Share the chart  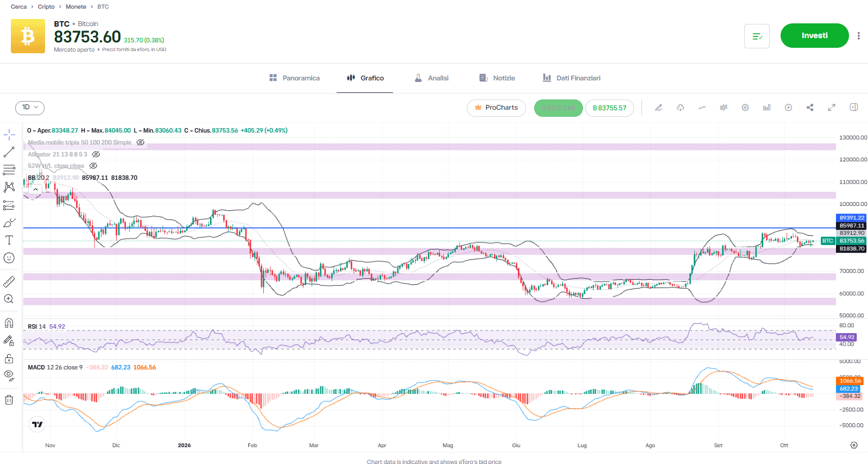coord(810,108)
